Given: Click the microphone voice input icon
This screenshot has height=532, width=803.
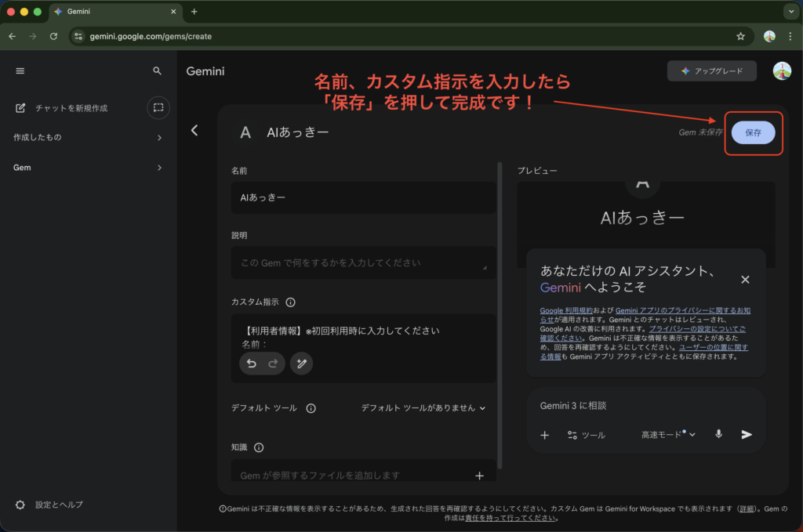Looking at the screenshot, I should click(718, 434).
